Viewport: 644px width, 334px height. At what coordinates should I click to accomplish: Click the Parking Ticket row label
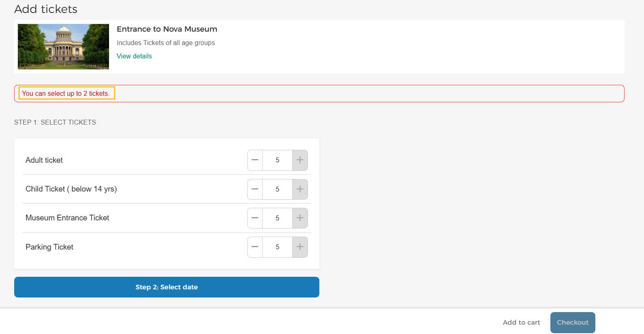[x=49, y=247]
